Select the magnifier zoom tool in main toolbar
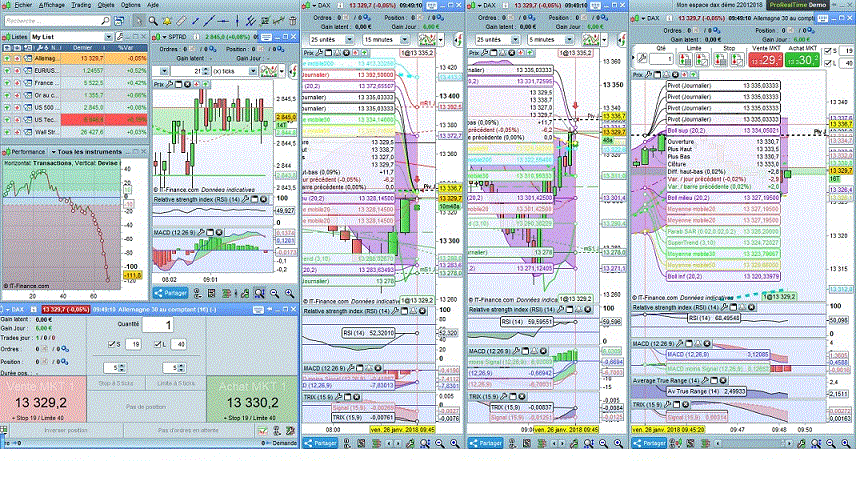Image resolution: width=856 pixels, height=481 pixels. (x=153, y=21)
